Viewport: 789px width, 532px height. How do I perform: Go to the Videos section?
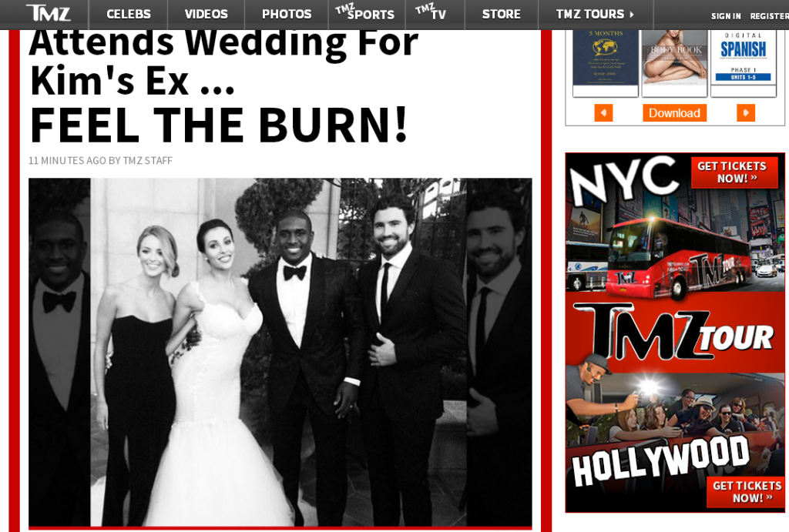206,14
